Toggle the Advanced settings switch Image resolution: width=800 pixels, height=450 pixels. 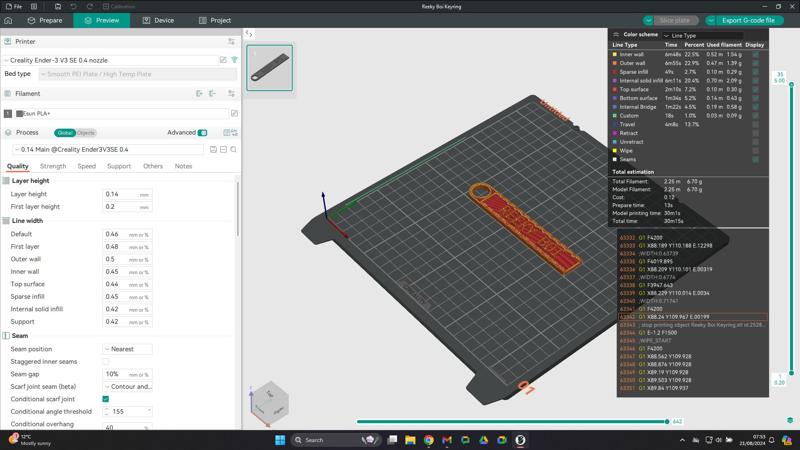[203, 133]
